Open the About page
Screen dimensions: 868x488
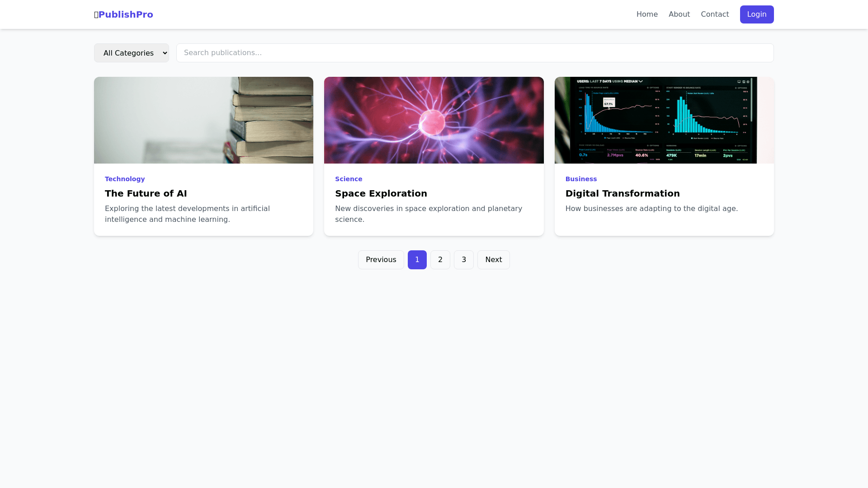point(679,14)
